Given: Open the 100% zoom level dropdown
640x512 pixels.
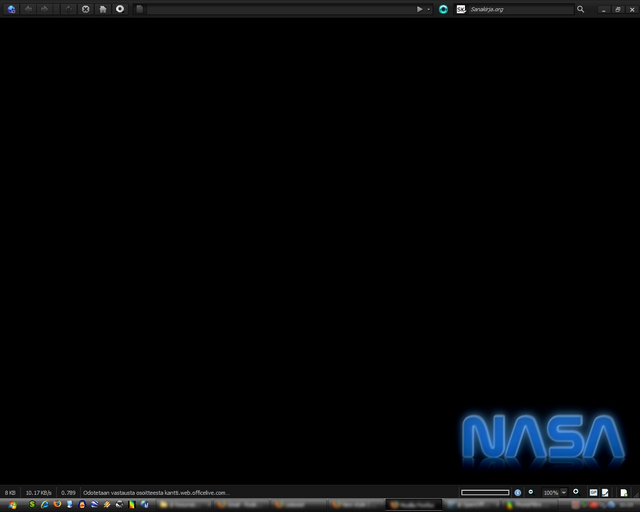Looking at the screenshot, I should [x=564, y=492].
